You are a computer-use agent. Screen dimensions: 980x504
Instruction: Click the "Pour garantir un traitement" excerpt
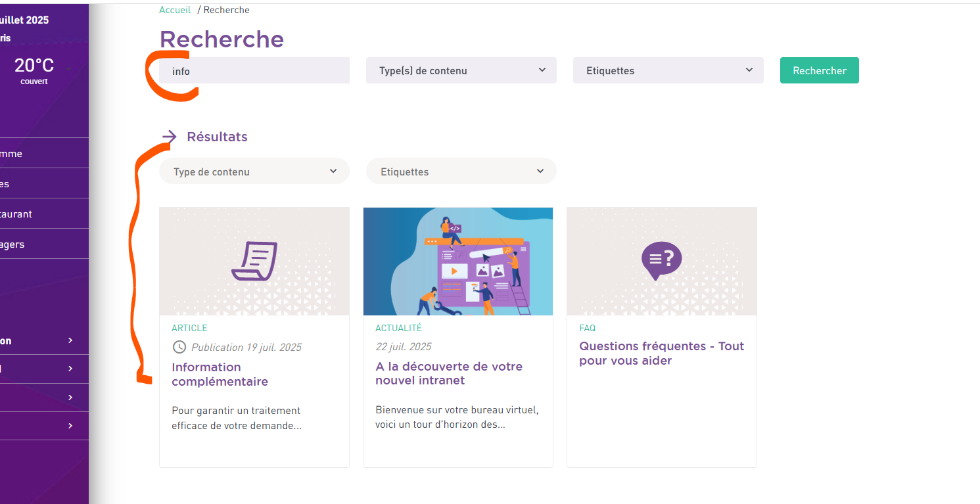click(237, 418)
